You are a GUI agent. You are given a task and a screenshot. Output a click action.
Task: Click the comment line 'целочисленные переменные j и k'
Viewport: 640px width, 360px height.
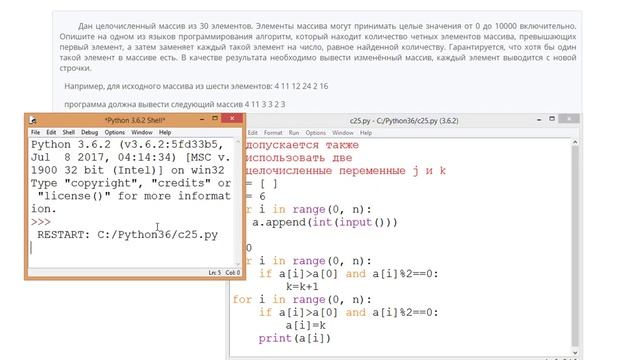pos(346,171)
